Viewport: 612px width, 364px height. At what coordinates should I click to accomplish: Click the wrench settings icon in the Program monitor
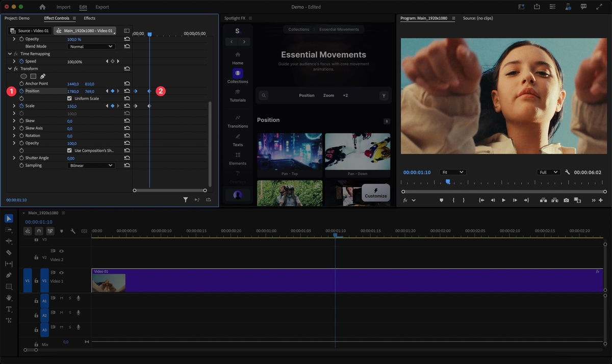click(567, 172)
